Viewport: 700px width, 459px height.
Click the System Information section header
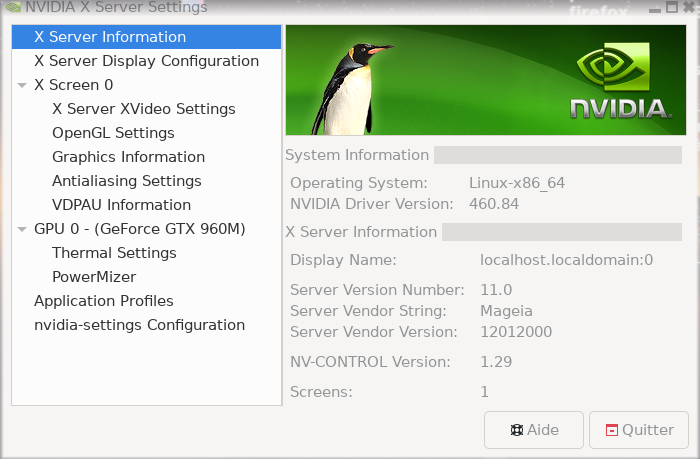(x=357, y=155)
